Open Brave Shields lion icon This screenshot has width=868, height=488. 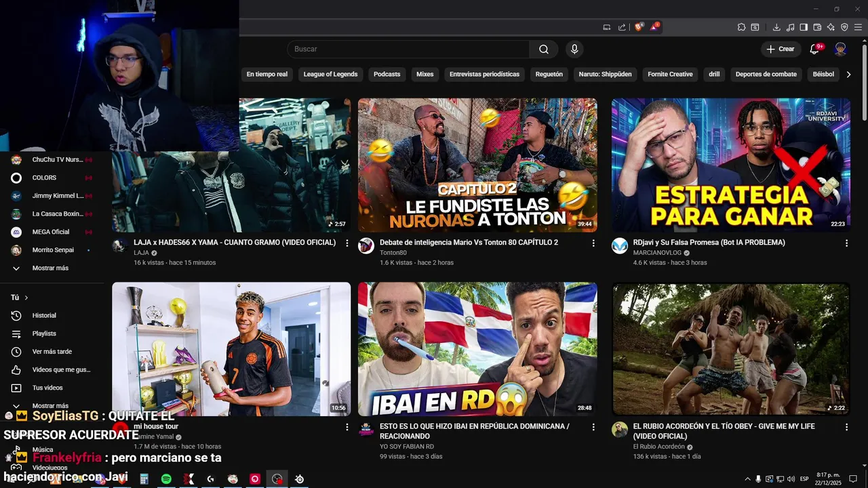tap(639, 27)
